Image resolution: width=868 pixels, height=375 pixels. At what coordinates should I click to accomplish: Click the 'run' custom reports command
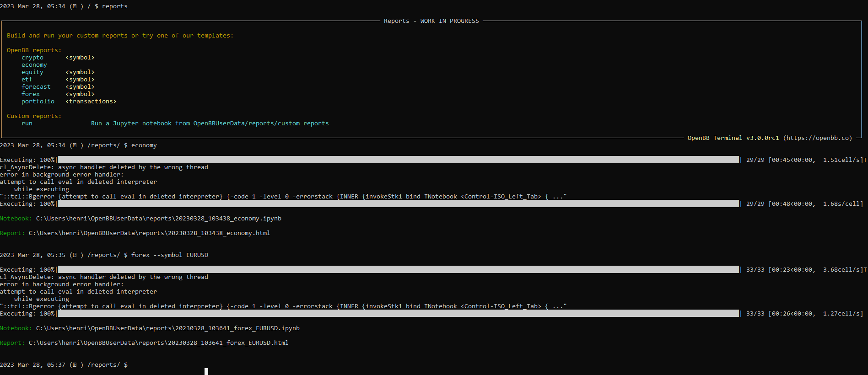point(27,123)
